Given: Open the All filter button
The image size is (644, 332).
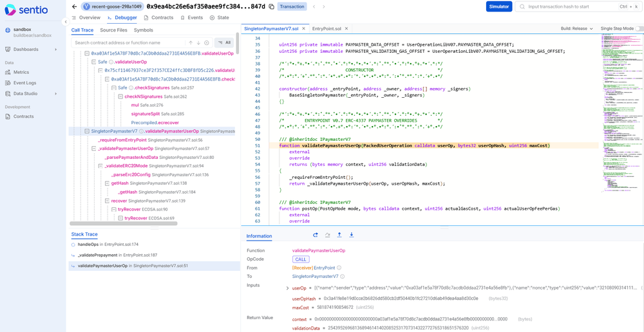Looking at the screenshot, I should point(224,42).
